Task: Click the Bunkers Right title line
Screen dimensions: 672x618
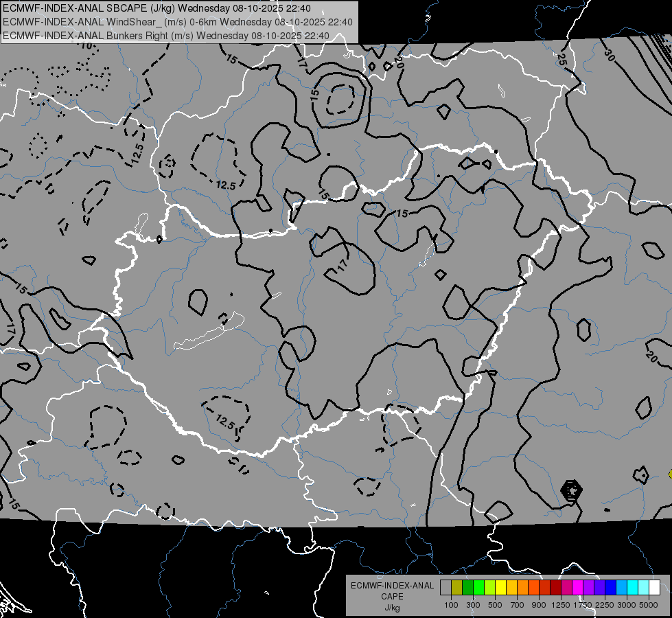Action: tap(166, 36)
